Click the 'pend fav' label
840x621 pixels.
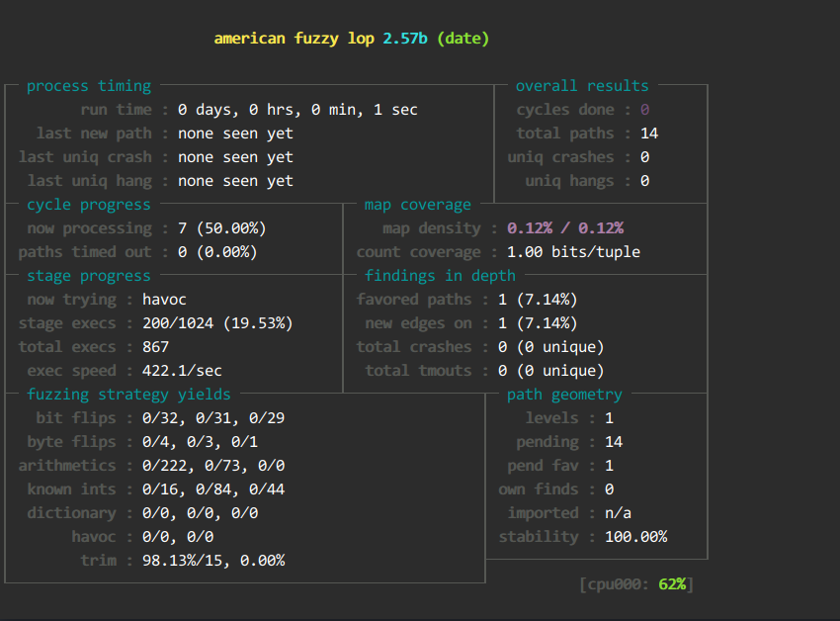(x=543, y=465)
